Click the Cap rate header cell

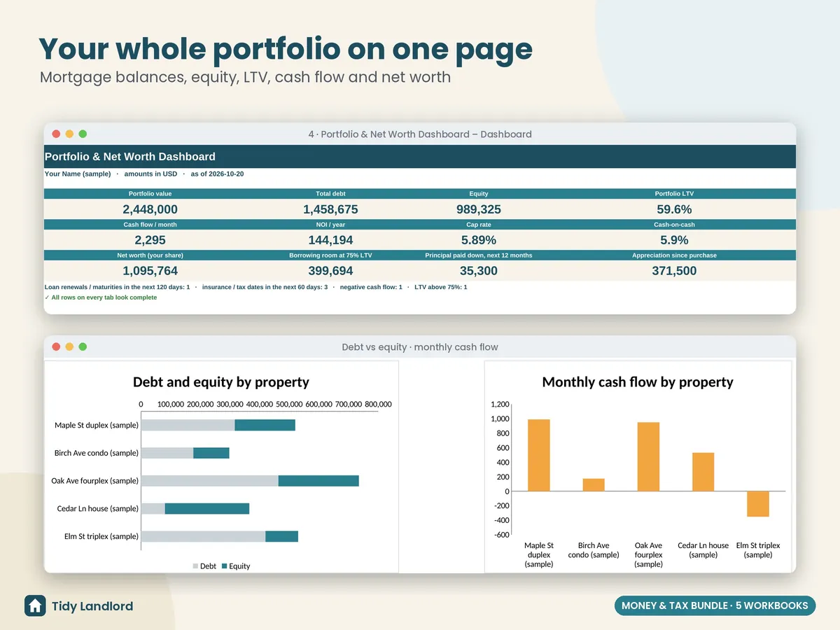pyautogui.click(x=479, y=225)
